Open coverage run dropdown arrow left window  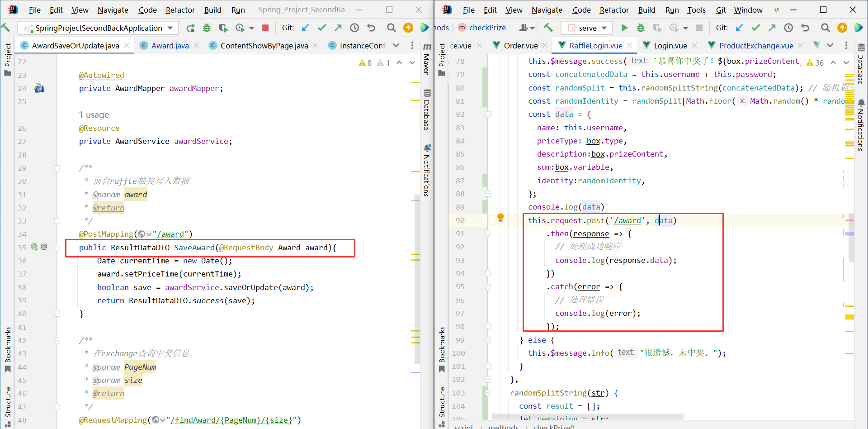(x=252, y=28)
